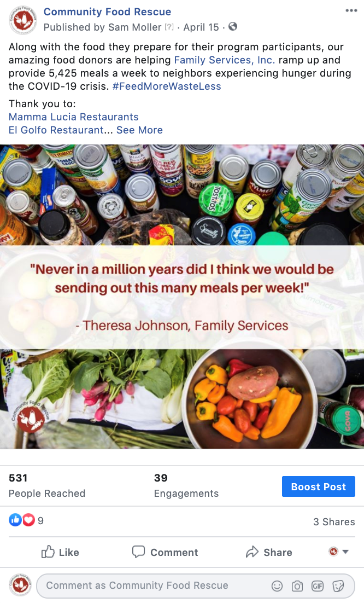Viewport: 364px width, 603px height.
Task: Insert an emoji in the comment
Action: [277, 585]
